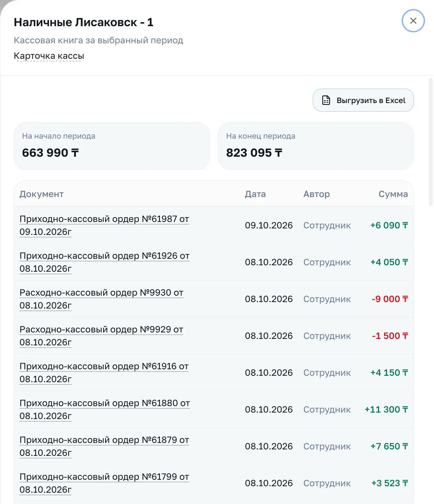The height and width of the screenshot is (504, 434).
Task: Open Приходно-кассовый ордер №61799
Action: coord(104,483)
